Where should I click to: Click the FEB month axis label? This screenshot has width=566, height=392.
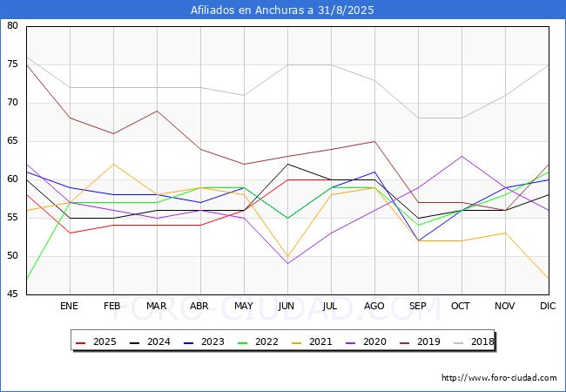click(x=112, y=306)
